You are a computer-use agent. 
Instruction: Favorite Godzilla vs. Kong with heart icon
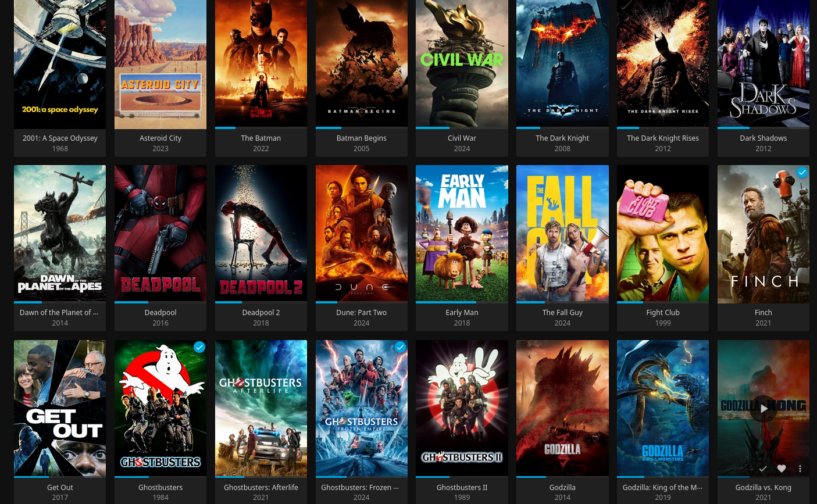tap(782, 469)
